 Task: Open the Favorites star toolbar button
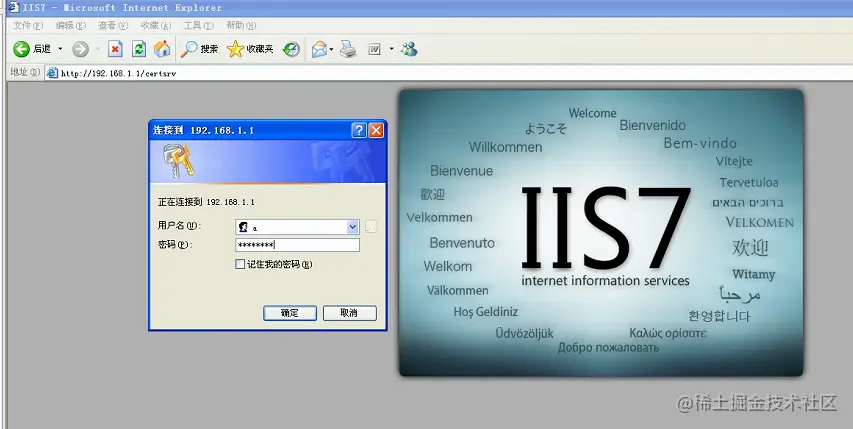(x=250, y=49)
